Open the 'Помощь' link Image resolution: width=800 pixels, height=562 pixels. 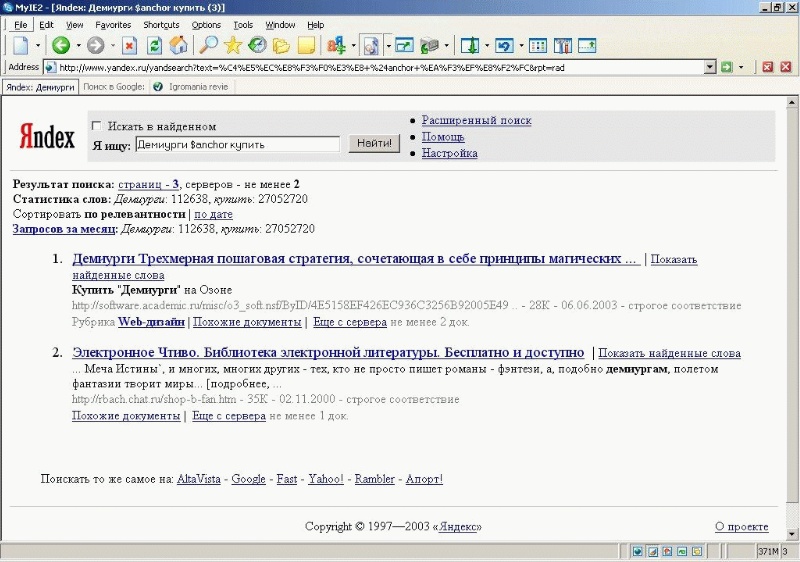point(443,137)
